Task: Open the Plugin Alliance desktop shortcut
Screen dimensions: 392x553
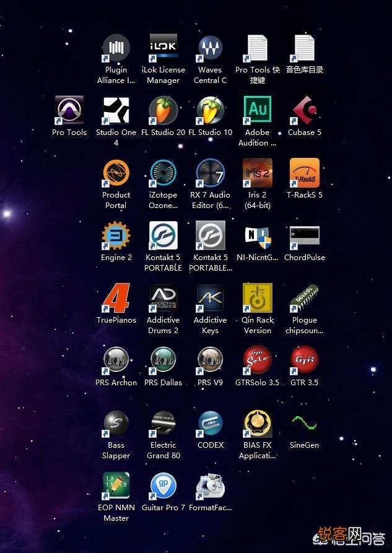Action: coord(116,48)
